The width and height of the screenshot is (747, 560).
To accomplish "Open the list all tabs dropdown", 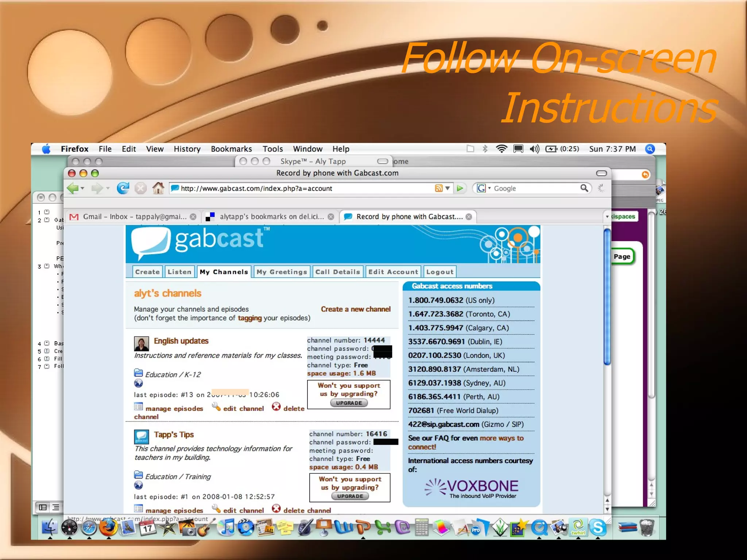I will (607, 217).
